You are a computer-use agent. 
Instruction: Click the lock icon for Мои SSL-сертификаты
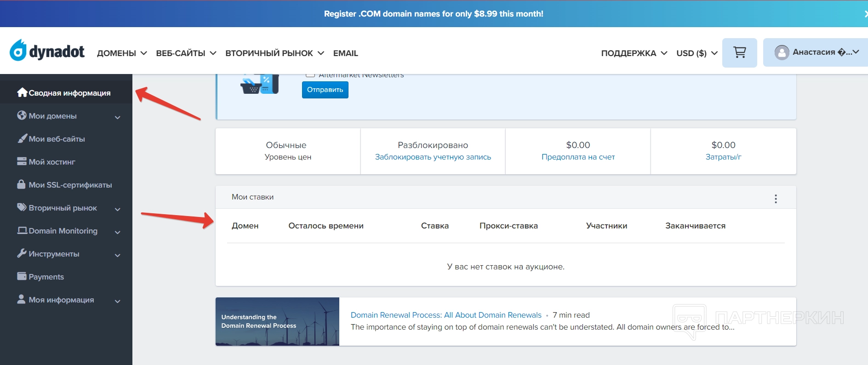click(21, 184)
